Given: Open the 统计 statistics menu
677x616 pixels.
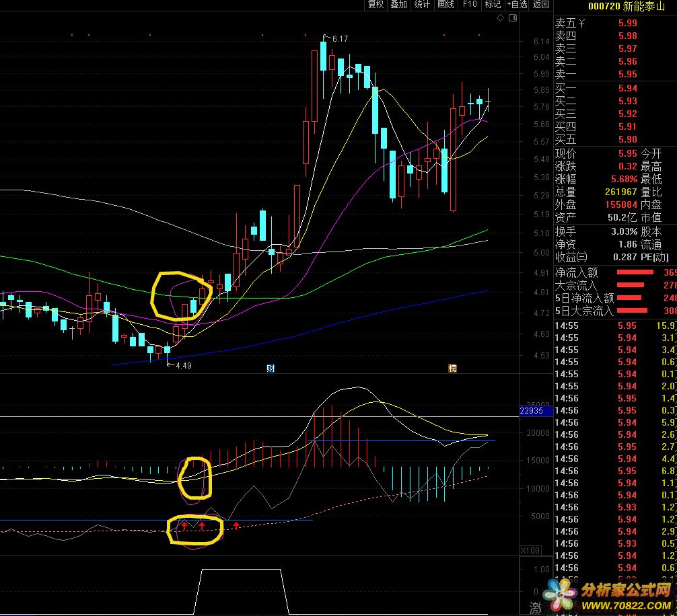Looking at the screenshot, I should 423,5.
